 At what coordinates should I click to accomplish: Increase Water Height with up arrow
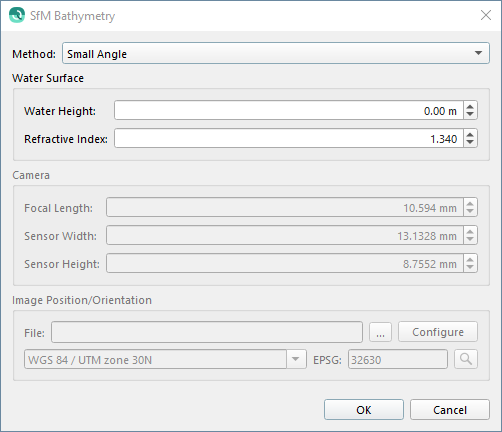[x=470, y=106]
